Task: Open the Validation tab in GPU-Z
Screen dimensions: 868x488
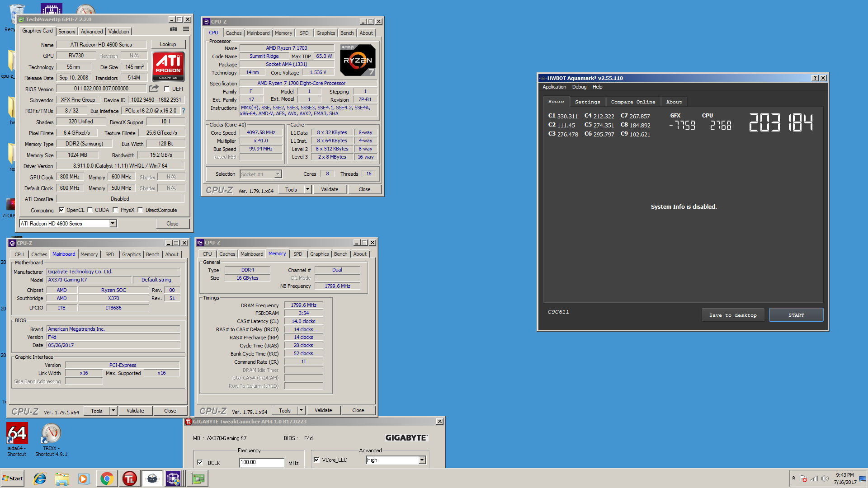Action: (x=119, y=32)
